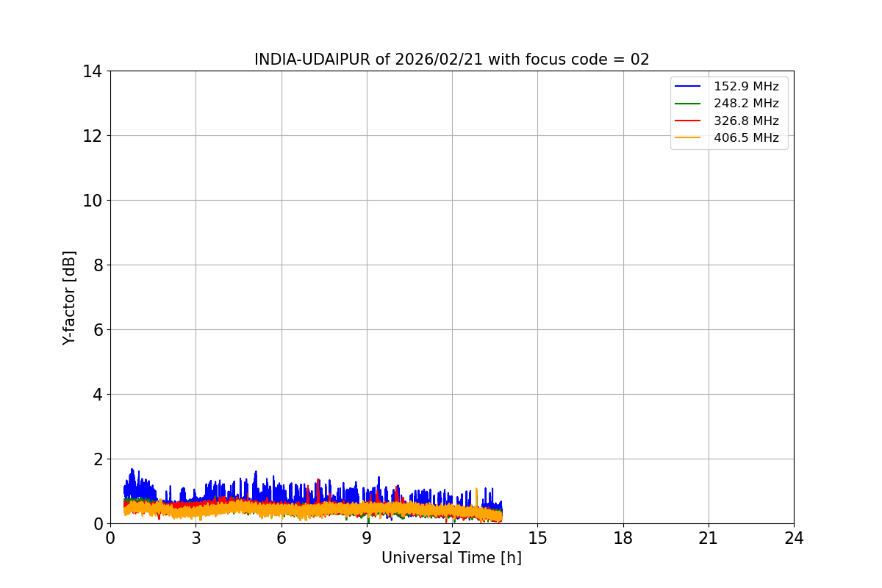Screen dimensions: 882x588
Task: Click the y-axis tick label 8
Action: pyautogui.click(x=97, y=265)
